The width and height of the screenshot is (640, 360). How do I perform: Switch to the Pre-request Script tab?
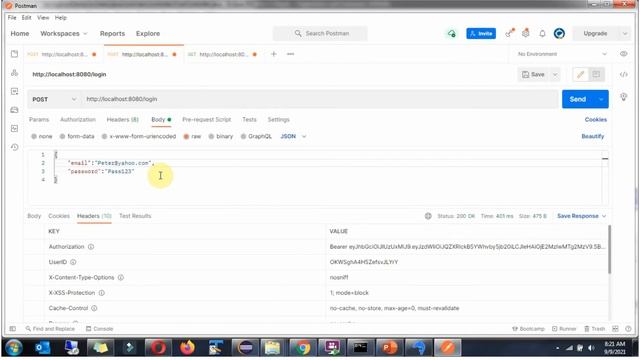click(x=207, y=120)
